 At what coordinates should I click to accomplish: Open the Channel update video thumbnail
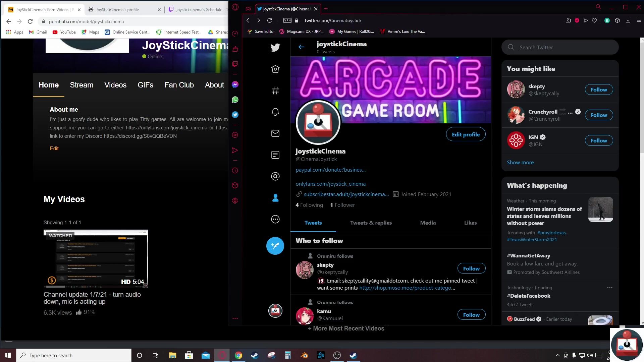point(96,258)
